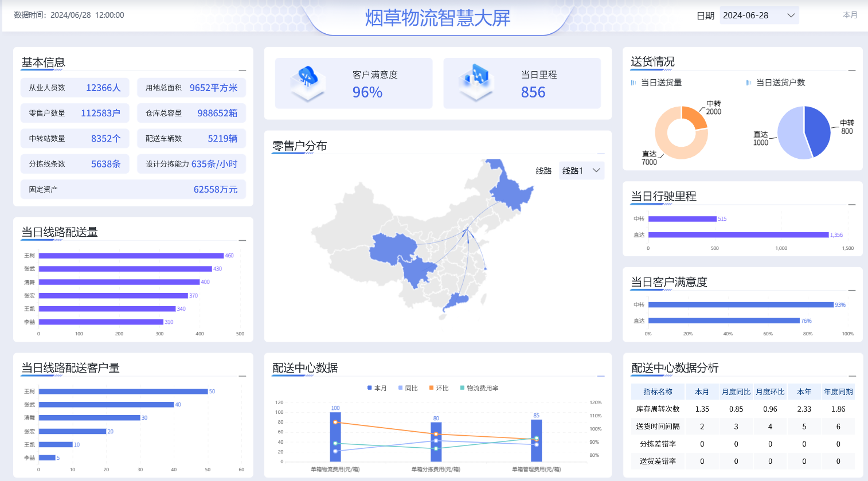Click the 分拣线条数 5638条 card
This screenshot has width=868, height=481.
(x=75, y=164)
